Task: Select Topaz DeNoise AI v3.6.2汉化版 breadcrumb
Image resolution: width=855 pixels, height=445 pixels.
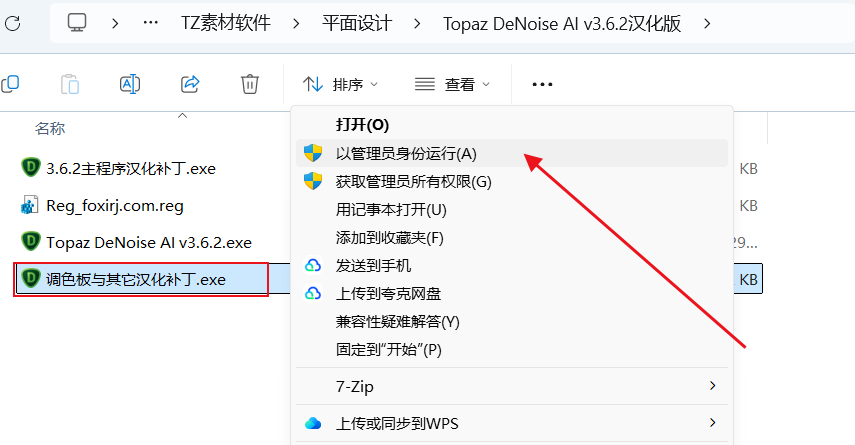Action: click(x=562, y=23)
